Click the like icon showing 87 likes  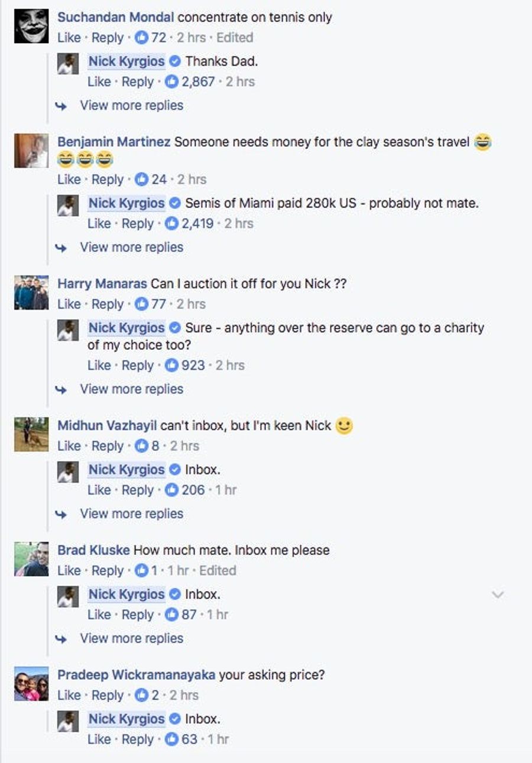click(x=171, y=615)
